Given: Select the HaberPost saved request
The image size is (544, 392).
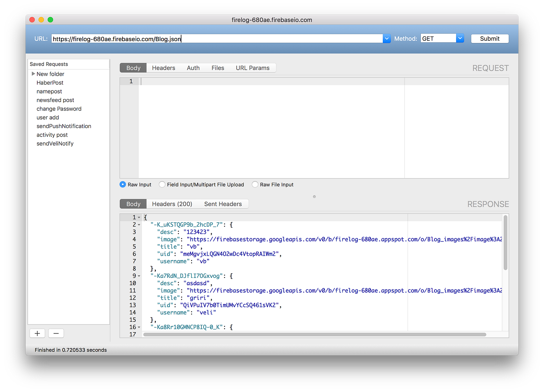Looking at the screenshot, I should [x=50, y=83].
